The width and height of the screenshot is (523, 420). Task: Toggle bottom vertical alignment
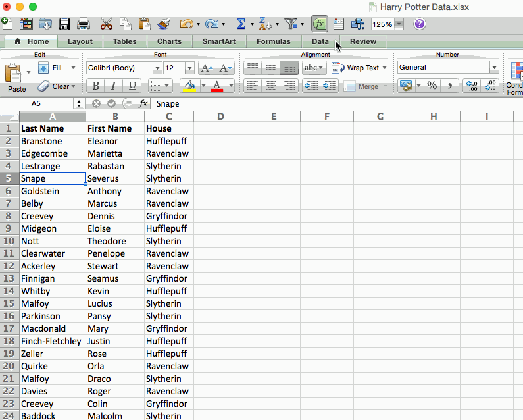[x=289, y=68]
